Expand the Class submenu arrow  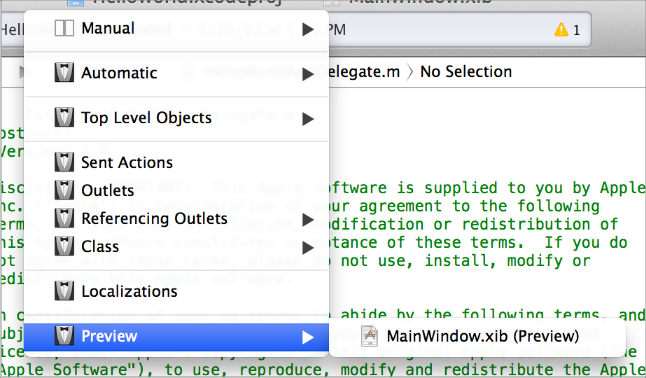pos(307,248)
